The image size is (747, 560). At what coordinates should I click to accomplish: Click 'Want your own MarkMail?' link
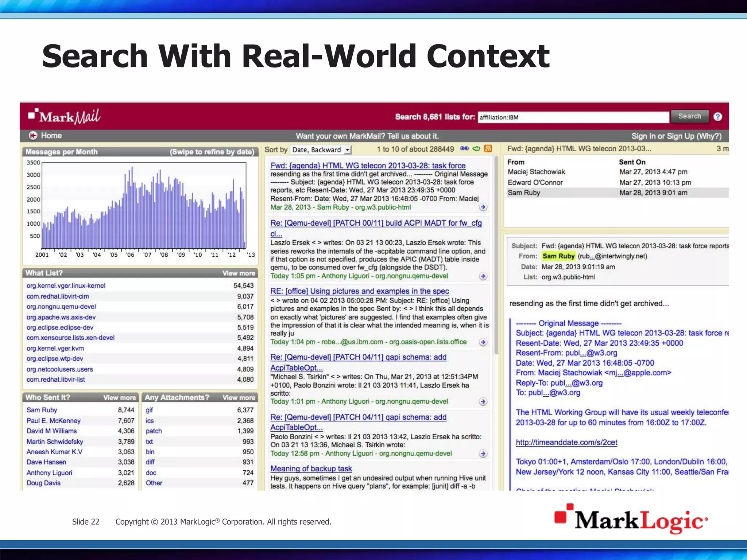tap(367, 136)
